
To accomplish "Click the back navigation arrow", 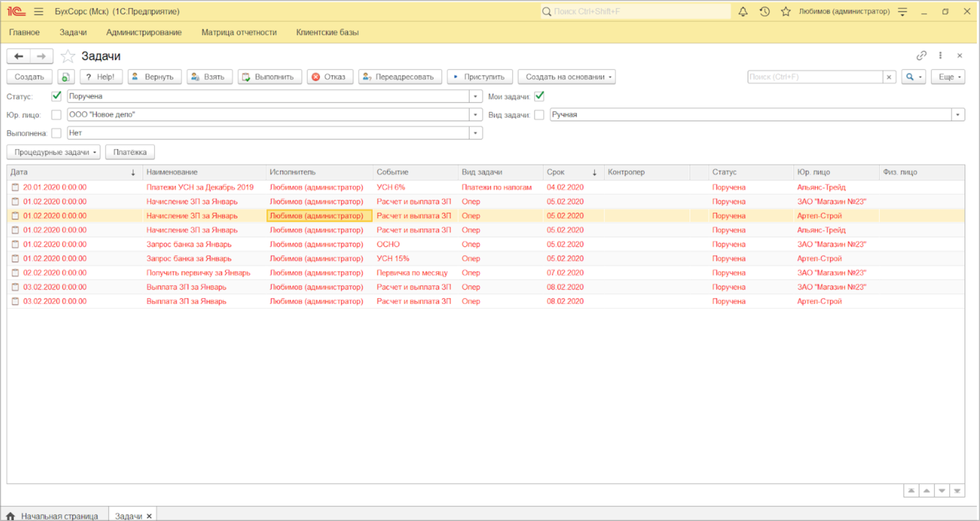I will point(19,56).
